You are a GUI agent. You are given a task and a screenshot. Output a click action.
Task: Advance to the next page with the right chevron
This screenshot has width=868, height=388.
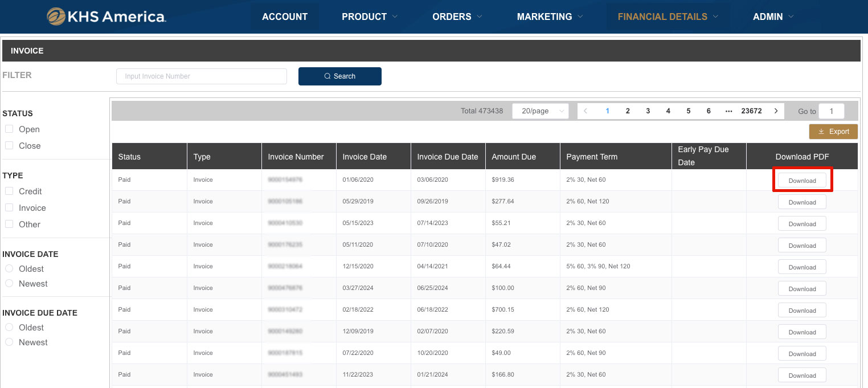pos(776,111)
